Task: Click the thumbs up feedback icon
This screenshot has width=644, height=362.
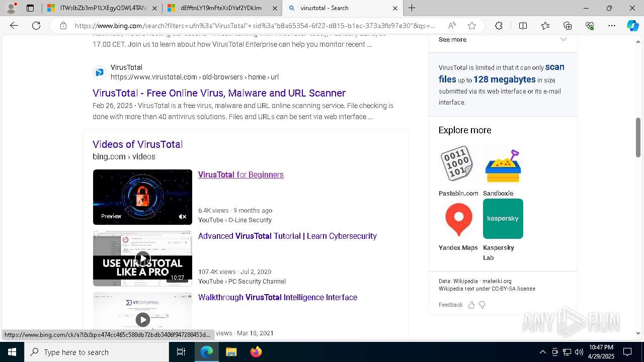Action: pyautogui.click(x=471, y=305)
